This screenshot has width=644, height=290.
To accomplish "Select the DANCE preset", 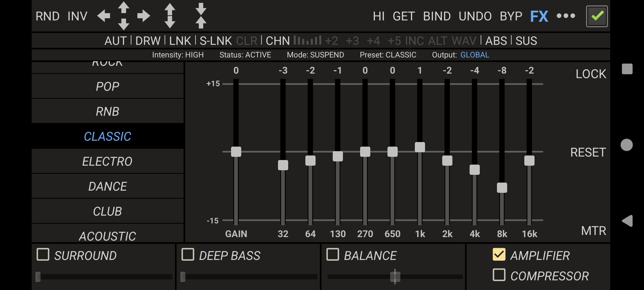I will pyautogui.click(x=107, y=186).
